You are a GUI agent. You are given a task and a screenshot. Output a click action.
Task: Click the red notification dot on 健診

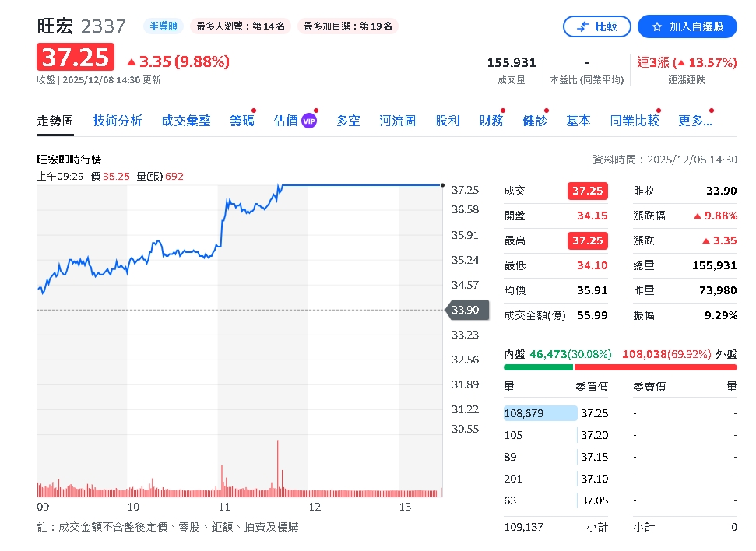pos(547,110)
